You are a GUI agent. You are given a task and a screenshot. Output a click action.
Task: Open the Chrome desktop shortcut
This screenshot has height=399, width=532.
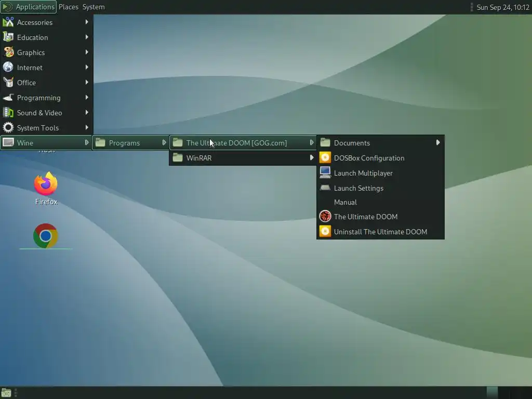coord(46,236)
